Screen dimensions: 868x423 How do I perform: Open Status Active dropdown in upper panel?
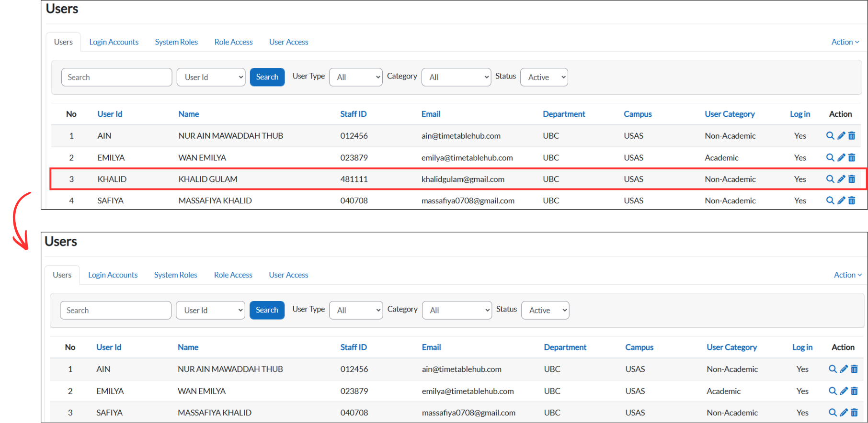(544, 77)
